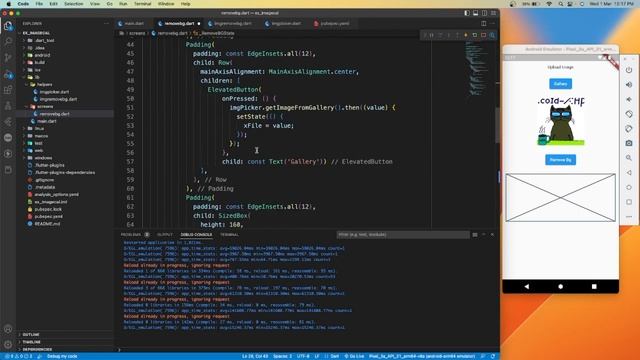Open the Accounts icon at bottom of activity bar

pyautogui.click(x=8, y=329)
